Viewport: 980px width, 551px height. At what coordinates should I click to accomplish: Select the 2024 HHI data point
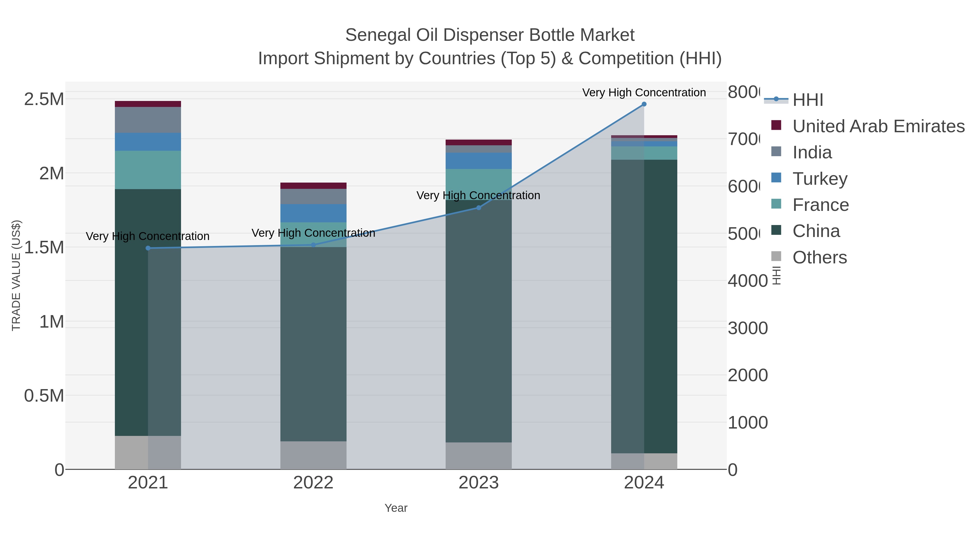point(644,104)
